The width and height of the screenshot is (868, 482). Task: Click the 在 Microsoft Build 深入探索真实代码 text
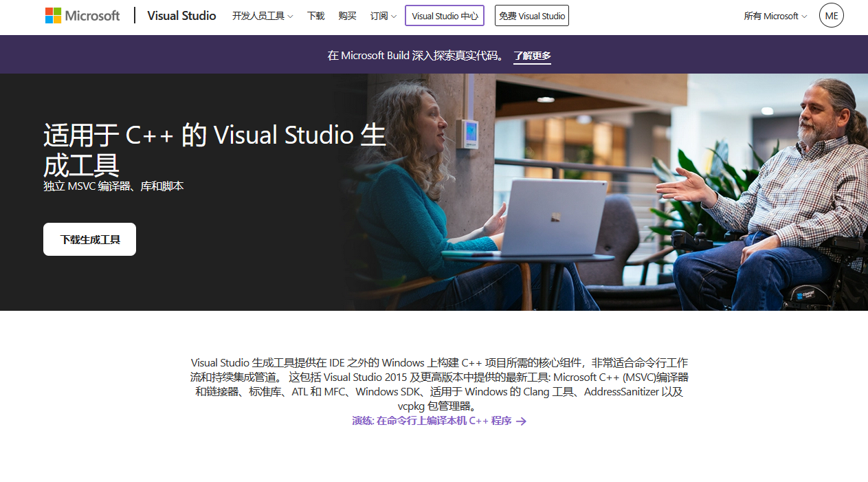click(416, 56)
